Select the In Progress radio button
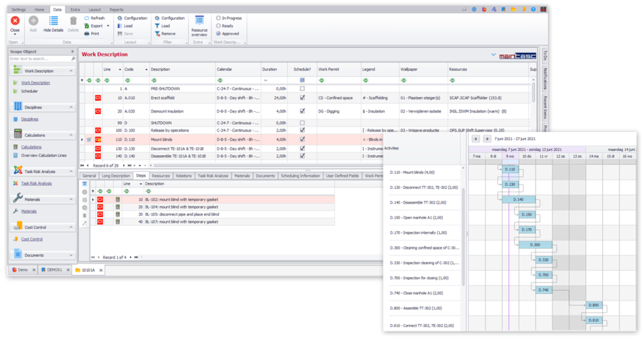Viewport: 644px width, 337px height. [x=218, y=18]
